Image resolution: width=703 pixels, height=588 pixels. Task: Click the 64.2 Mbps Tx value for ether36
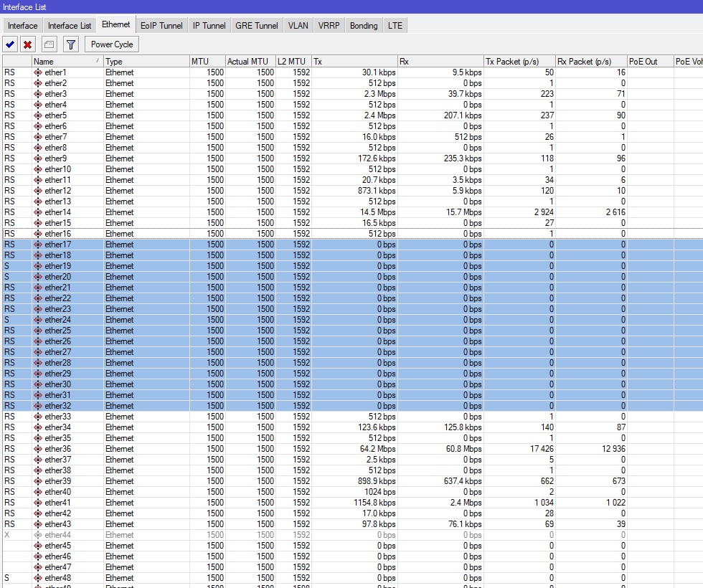[377, 449]
